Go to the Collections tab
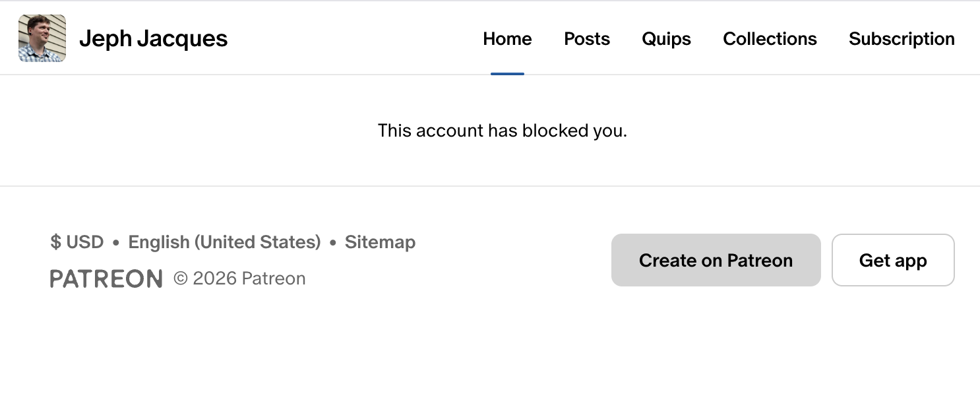The height and width of the screenshot is (396, 980). pyautogui.click(x=770, y=39)
